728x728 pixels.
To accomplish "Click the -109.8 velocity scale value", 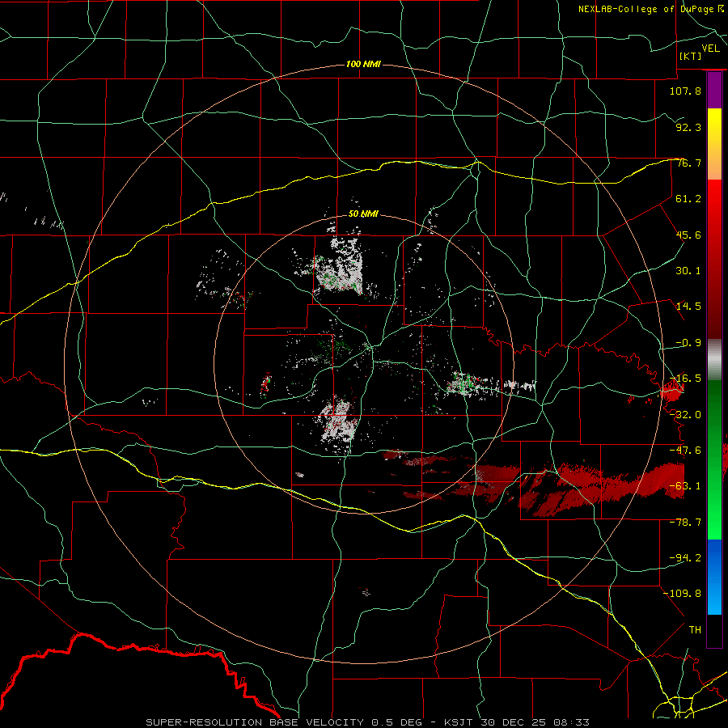I will click(682, 594).
